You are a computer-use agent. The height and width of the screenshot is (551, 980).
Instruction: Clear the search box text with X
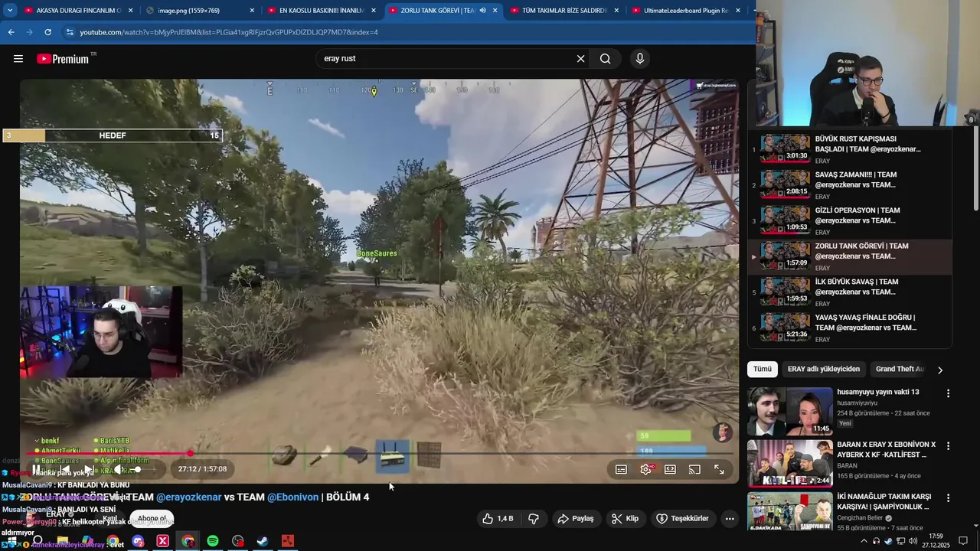pos(580,59)
